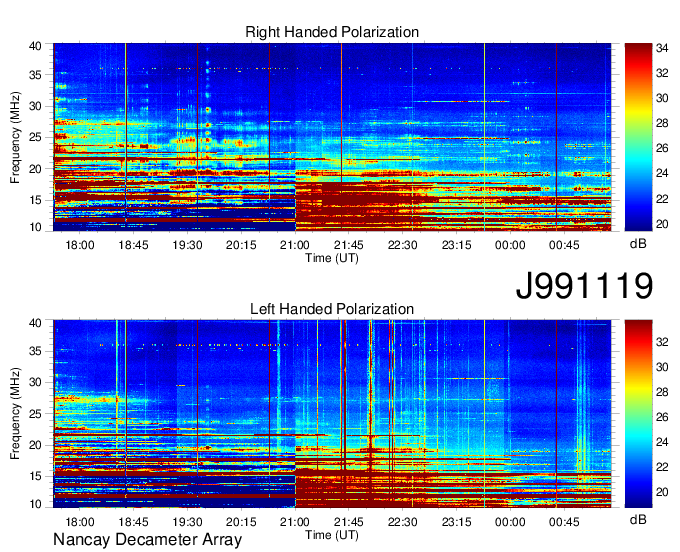Screen dimensions: 680x552
Task: Click "Frequency (MHz)" label of the upper plot
Action: (15, 137)
